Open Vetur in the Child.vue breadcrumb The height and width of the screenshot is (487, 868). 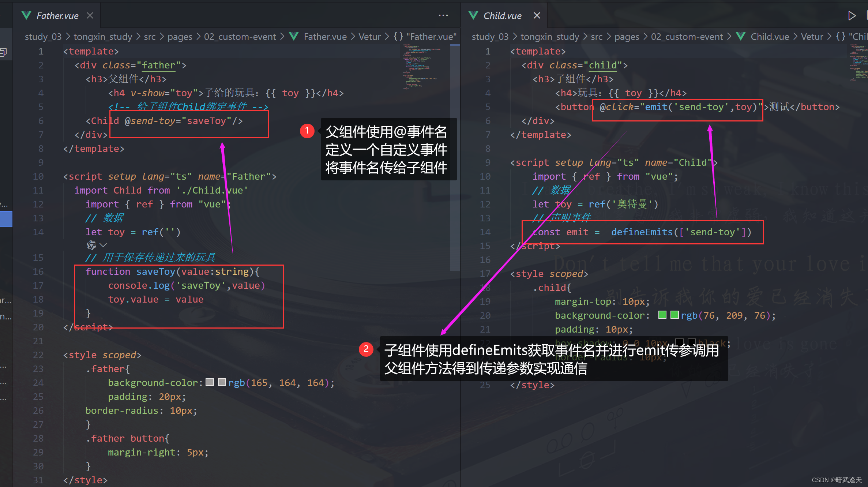812,37
